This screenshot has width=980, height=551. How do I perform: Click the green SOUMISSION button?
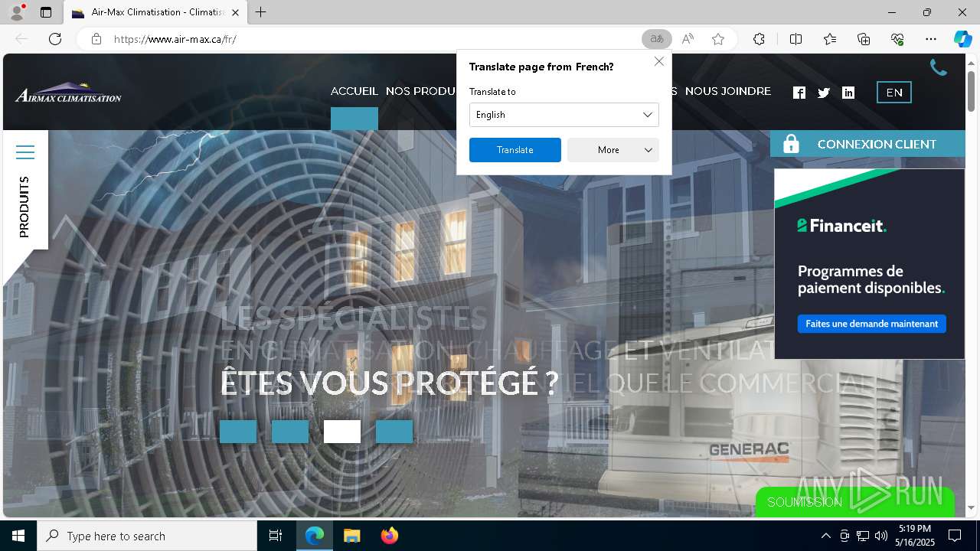coord(854,502)
